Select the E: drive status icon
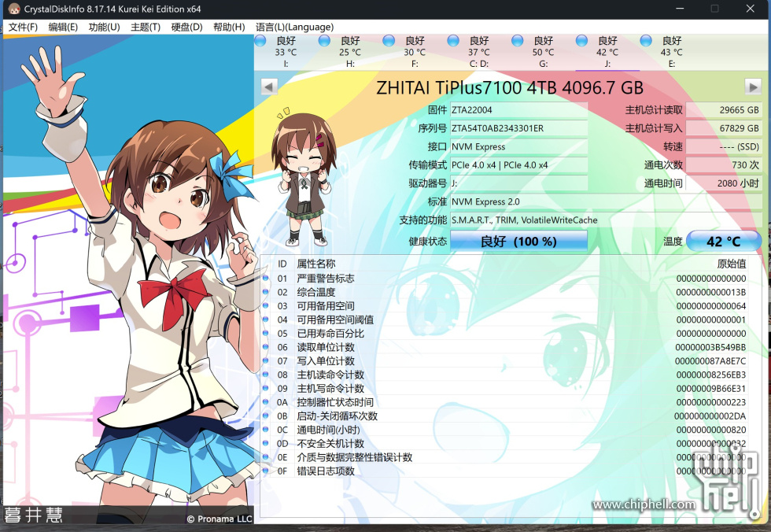Viewport: 771px width, 532px height. [646, 41]
